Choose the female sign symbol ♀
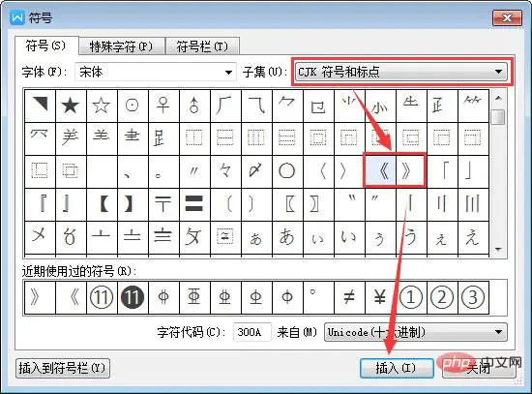Viewport: 532px width, 394px height. pyautogui.click(x=163, y=106)
